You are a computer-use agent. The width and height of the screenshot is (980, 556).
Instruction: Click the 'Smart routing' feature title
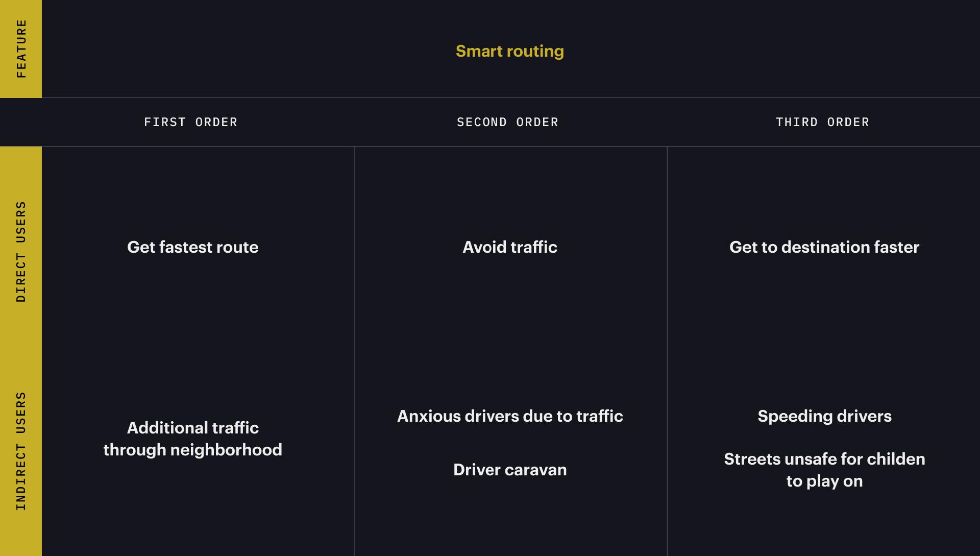click(509, 51)
